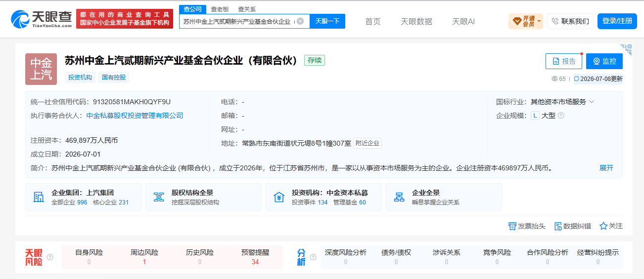Image resolution: width=644 pixels, height=279 pixels.
Task: Select the 查老板 search tab
Action: (x=220, y=9)
